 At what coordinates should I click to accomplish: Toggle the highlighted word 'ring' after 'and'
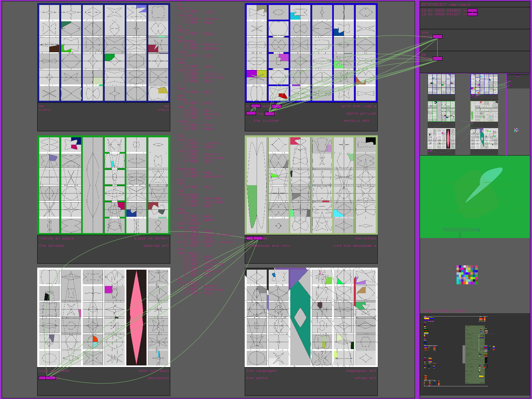coord(276,106)
